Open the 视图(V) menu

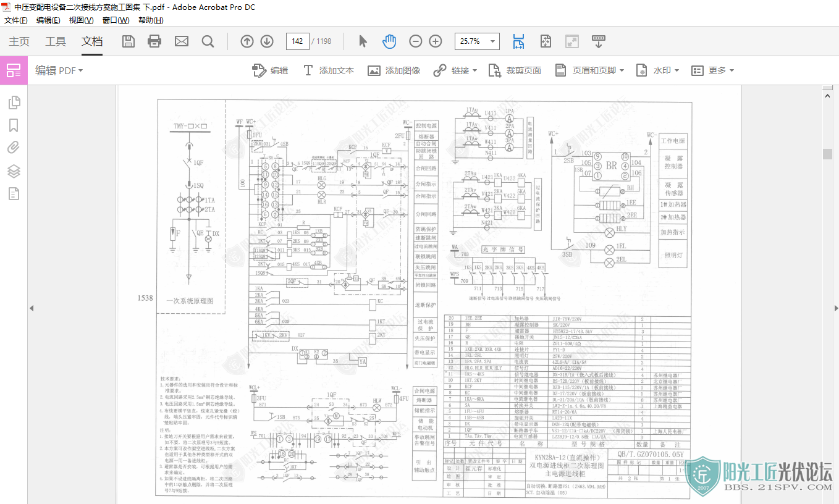[81, 20]
